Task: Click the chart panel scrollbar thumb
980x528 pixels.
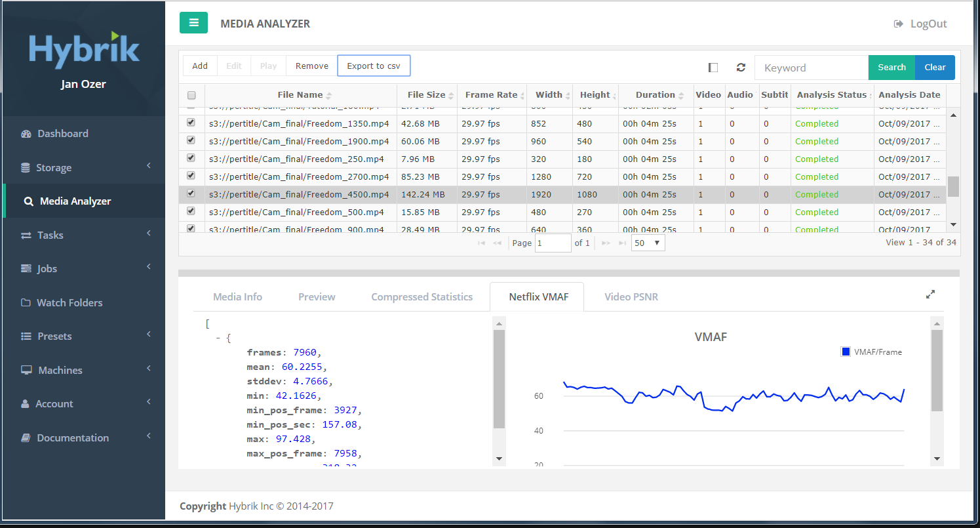Action: (937, 371)
